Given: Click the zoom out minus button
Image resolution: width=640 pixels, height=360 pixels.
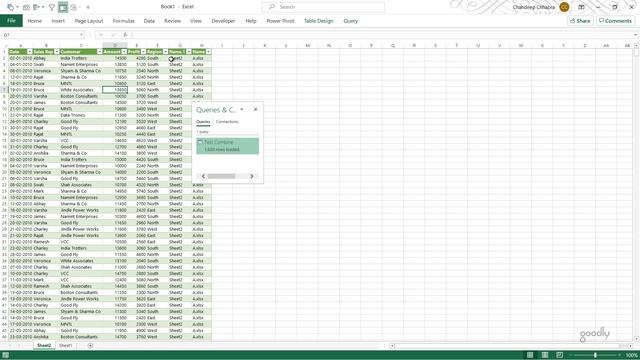Looking at the screenshot, I should point(571,355).
